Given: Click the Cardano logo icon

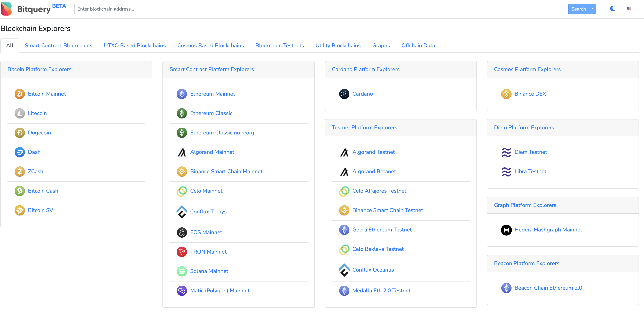Looking at the screenshot, I should tap(344, 94).
